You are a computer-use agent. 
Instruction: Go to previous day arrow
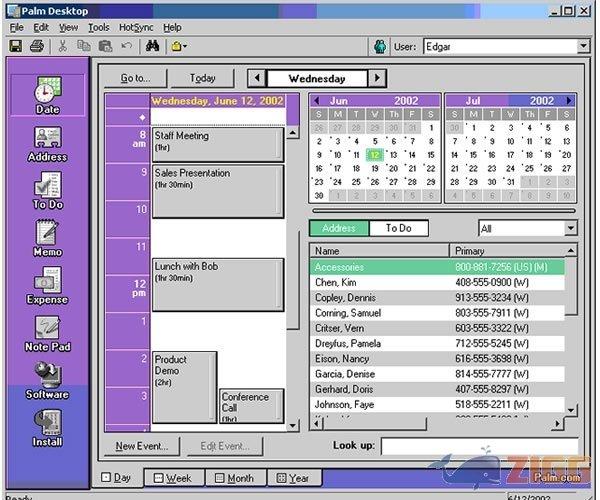point(257,78)
